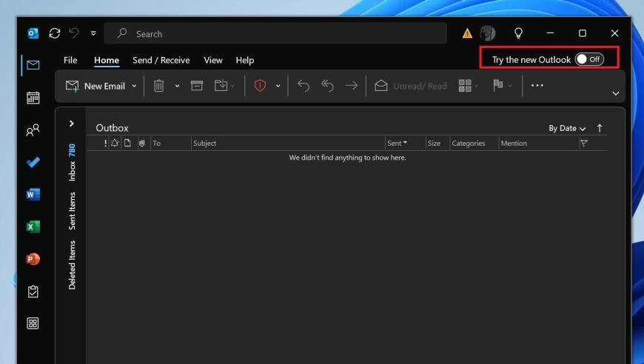Open the Help tab
The width and height of the screenshot is (644, 364).
245,60
